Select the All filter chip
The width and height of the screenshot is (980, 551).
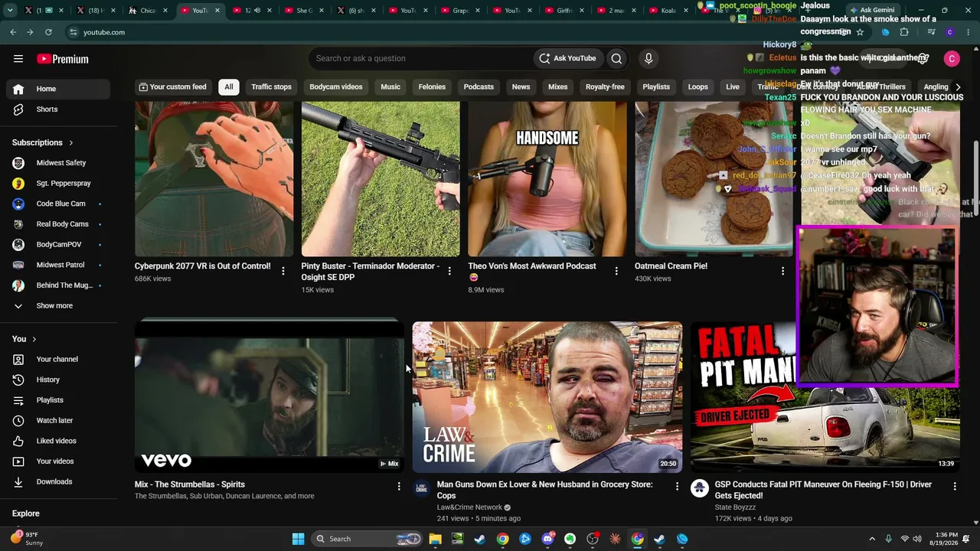point(228,86)
